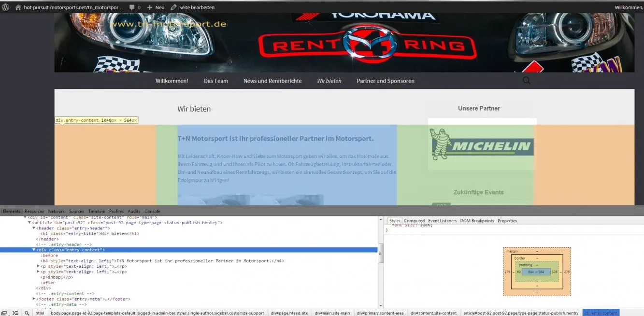Select the Styles sidebar tab
The width and height of the screenshot is (644, 316).
[x=395, y=221]
